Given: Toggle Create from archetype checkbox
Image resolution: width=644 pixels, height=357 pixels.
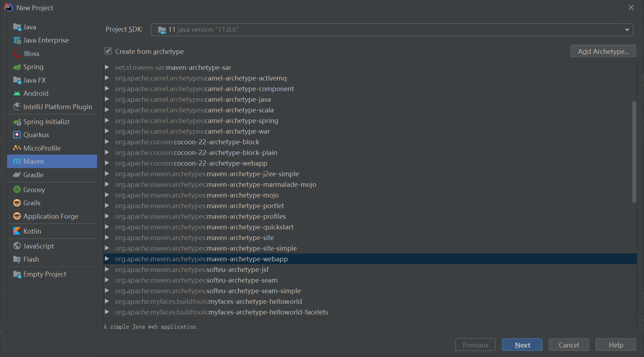Looking at the screenshot, I should (108, 51).
